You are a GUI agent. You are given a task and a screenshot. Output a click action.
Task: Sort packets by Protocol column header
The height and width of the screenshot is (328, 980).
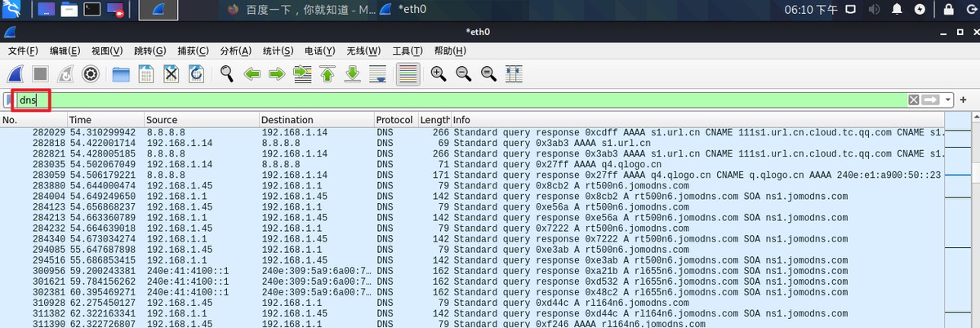[x=394, y=120]
